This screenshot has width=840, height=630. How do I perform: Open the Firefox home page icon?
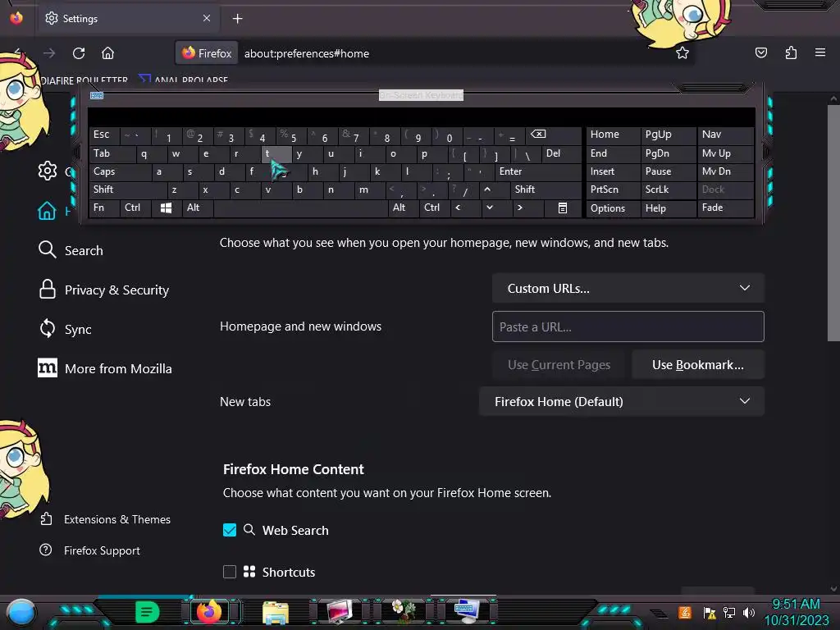107,53
